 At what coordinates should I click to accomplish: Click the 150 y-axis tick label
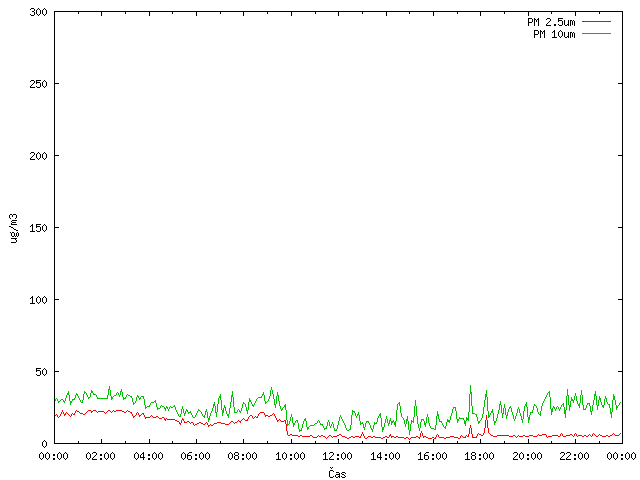point(38,228)
